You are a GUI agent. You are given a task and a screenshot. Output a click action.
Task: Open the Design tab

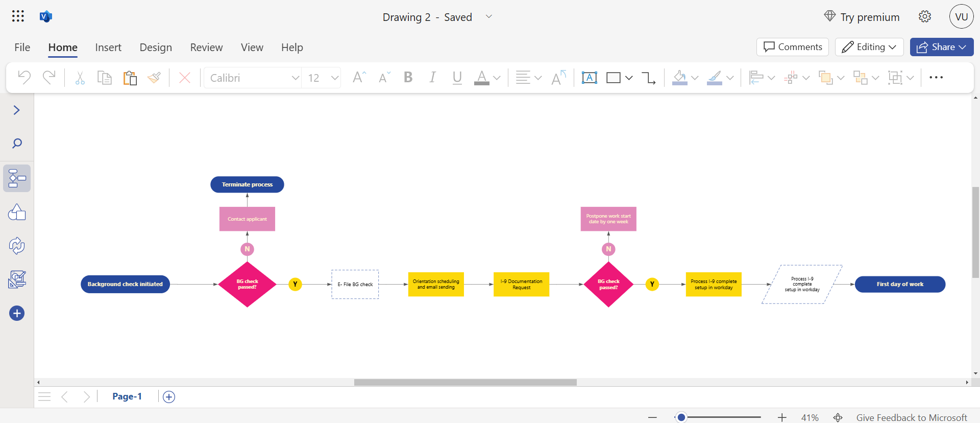[156, 48]
